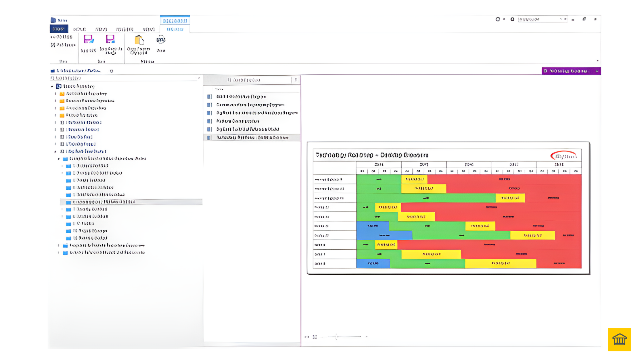Click the purple button above diagram preview
Viewport: 644px width, 362px height.
[571, 71]
